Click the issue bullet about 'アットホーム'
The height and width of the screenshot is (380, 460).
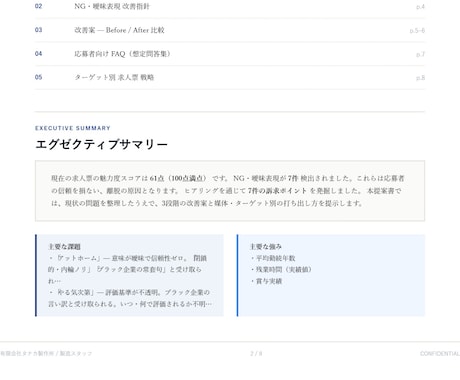click(x=128, y=269)
